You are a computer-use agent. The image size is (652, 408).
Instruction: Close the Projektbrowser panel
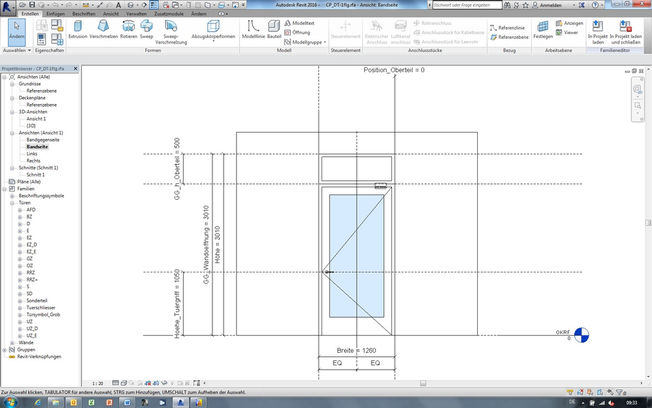click(x=75, y=69)
